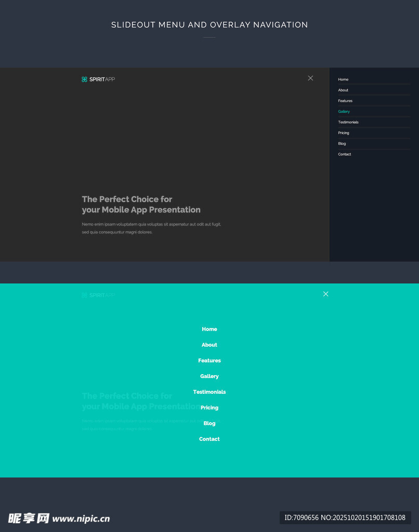Click About in the teal overlay navigation
Screen dimensions: 419x532
click(209, 345)
